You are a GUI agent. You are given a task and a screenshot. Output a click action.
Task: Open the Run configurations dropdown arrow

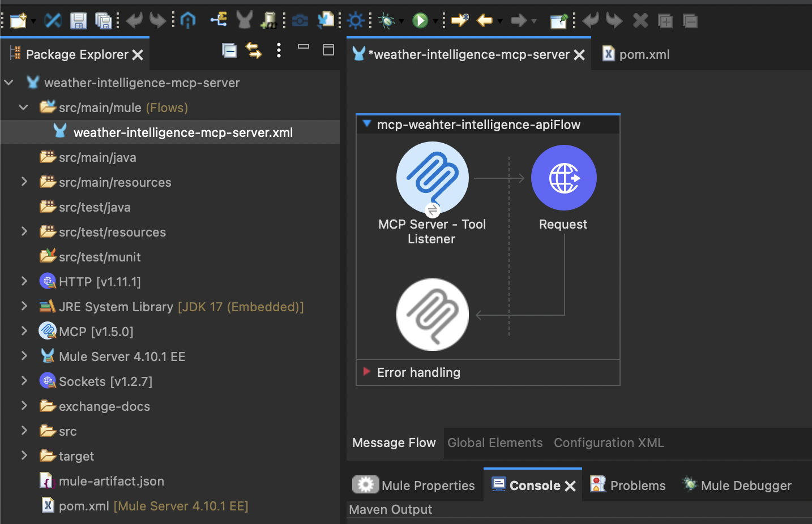coord(435,22)
